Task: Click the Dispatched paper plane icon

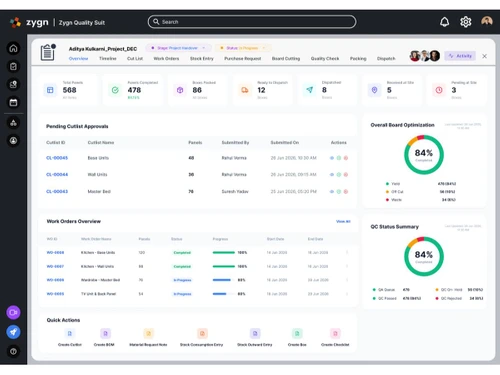Action: [x=310, y=90]
